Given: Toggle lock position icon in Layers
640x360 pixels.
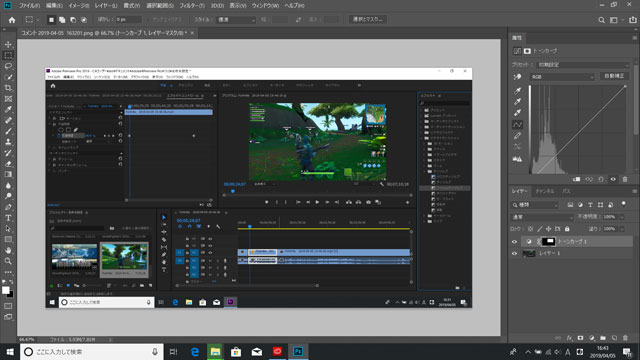Looking at the screenshot, I should click(x=549, y=229).
